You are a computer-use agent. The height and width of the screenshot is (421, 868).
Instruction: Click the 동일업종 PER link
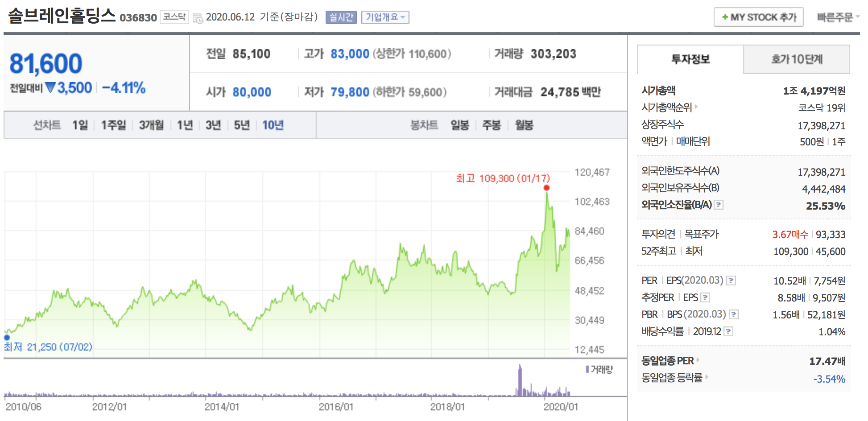pos(668,360)
